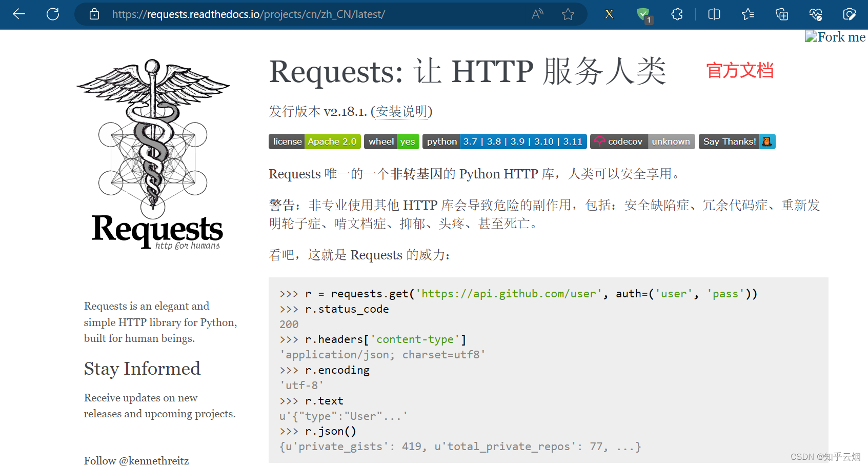Image resolution: width=868 pixels, height=466 pixels.
Task: Click the r.text code line
Action: [311, 401]
